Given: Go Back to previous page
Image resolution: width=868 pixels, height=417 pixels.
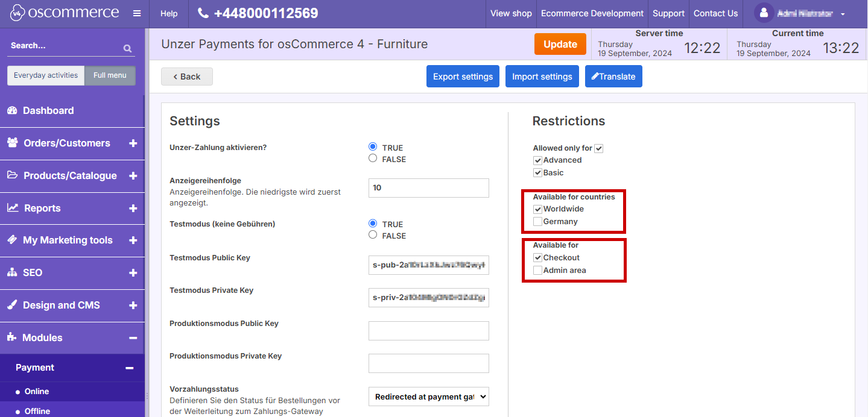Looking at the screenshot, I should (x=187, y=77).
